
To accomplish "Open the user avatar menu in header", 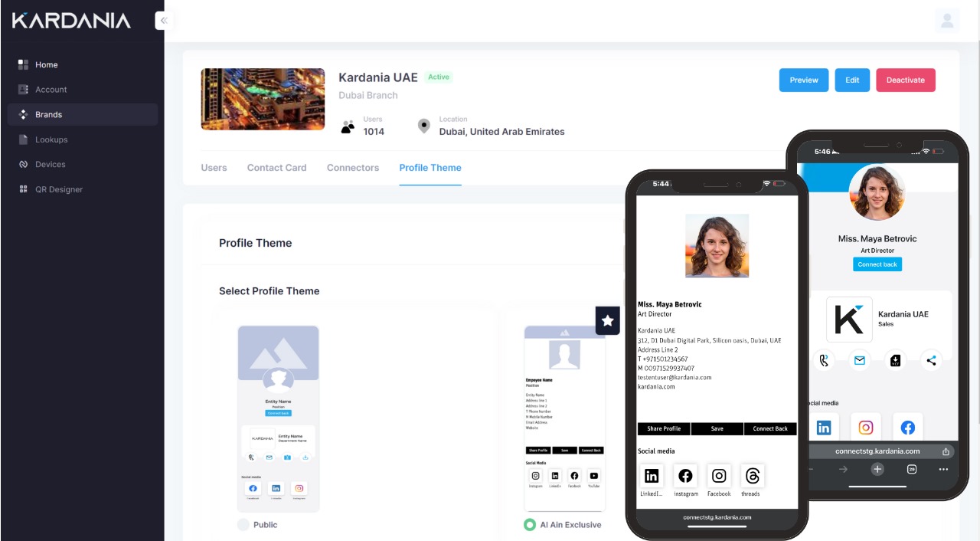I will (947, 21).
